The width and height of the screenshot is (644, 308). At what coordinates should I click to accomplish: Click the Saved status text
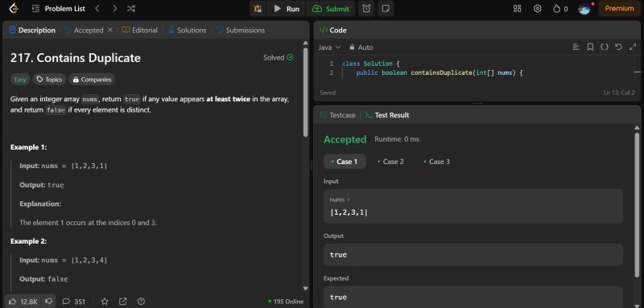click(x=328, y=92)
